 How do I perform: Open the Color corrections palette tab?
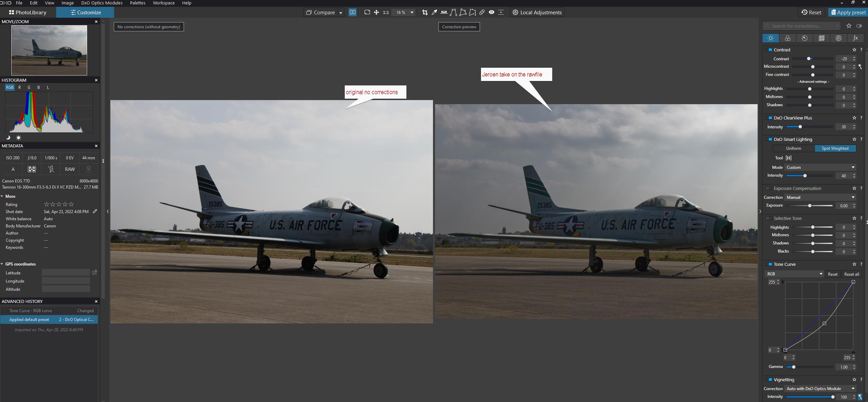(788, 38)
